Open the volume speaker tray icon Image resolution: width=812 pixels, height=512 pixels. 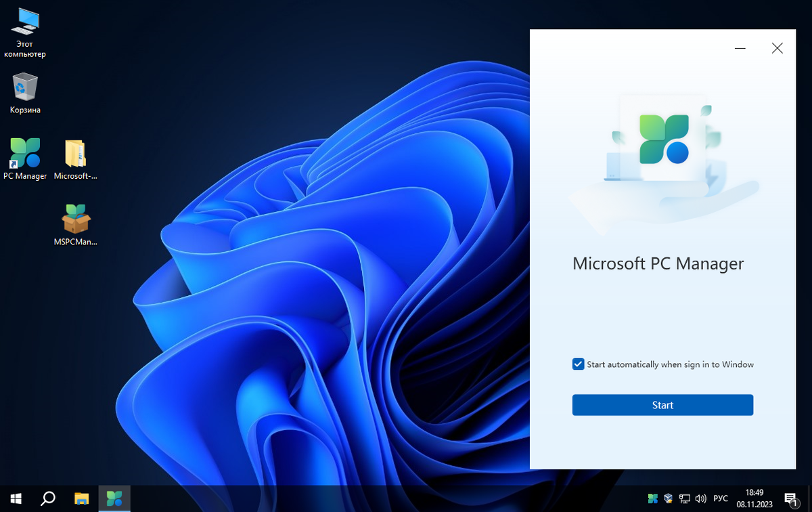pos(701,499)
